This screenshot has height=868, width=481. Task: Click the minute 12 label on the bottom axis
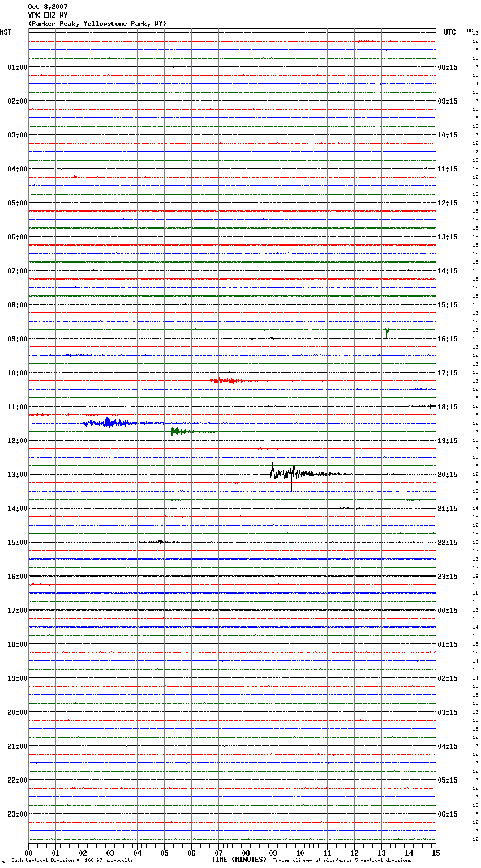point(354,853)
